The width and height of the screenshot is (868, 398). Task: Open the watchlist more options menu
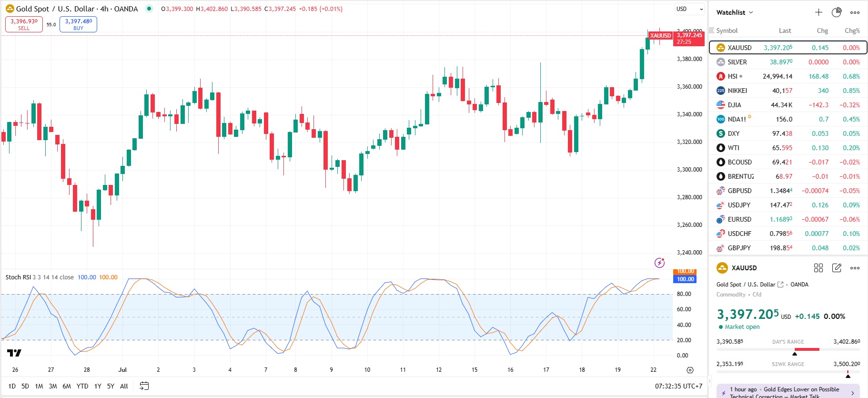pyautogui.click(x=855, y=12)
